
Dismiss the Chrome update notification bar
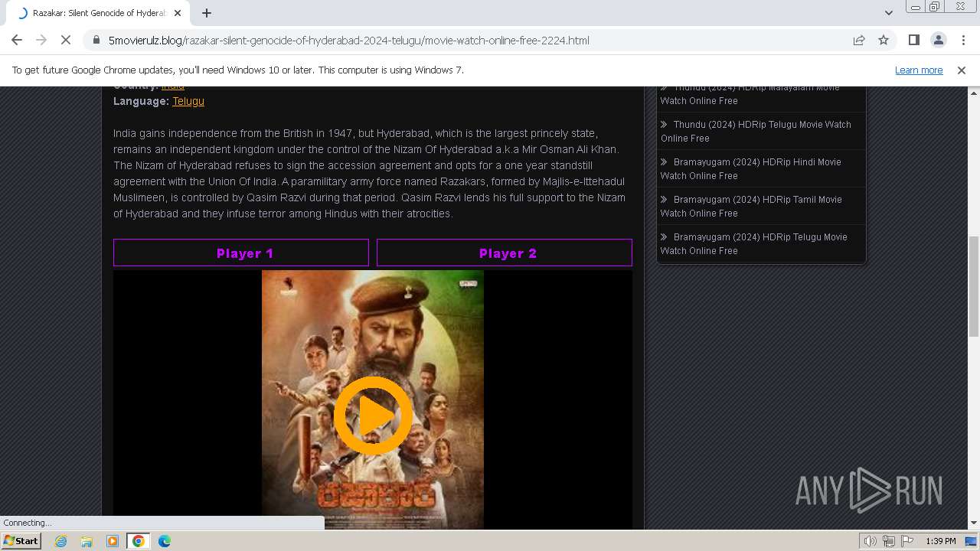coord(962,70)
